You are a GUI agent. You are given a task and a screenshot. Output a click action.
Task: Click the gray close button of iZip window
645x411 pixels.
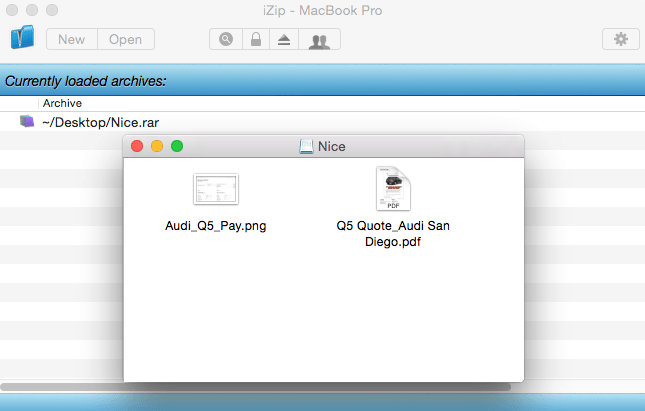pos(12,10)
